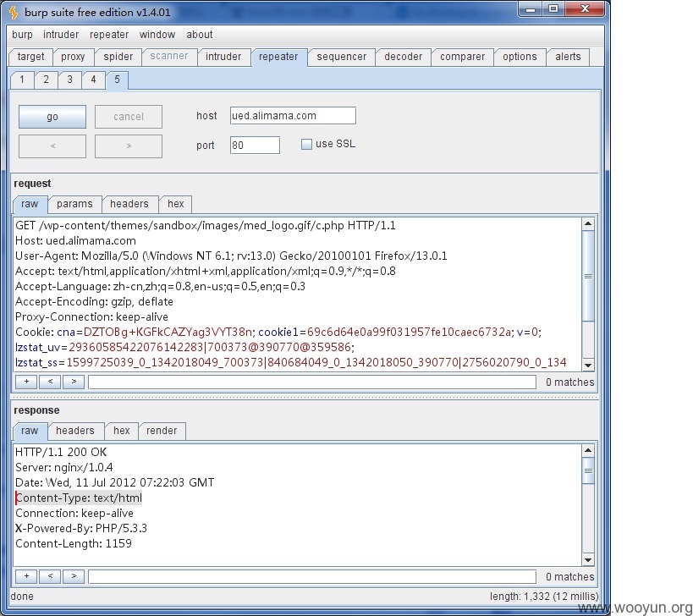The width and height of the screenshot is (693, 616).
Task: Open the burp menu
Action: pos(22,35)
